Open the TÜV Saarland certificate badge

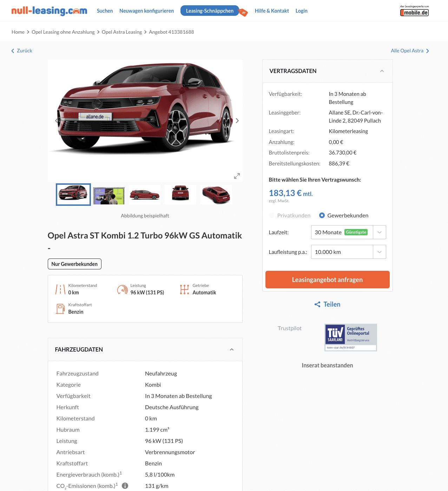pos(351,337)
